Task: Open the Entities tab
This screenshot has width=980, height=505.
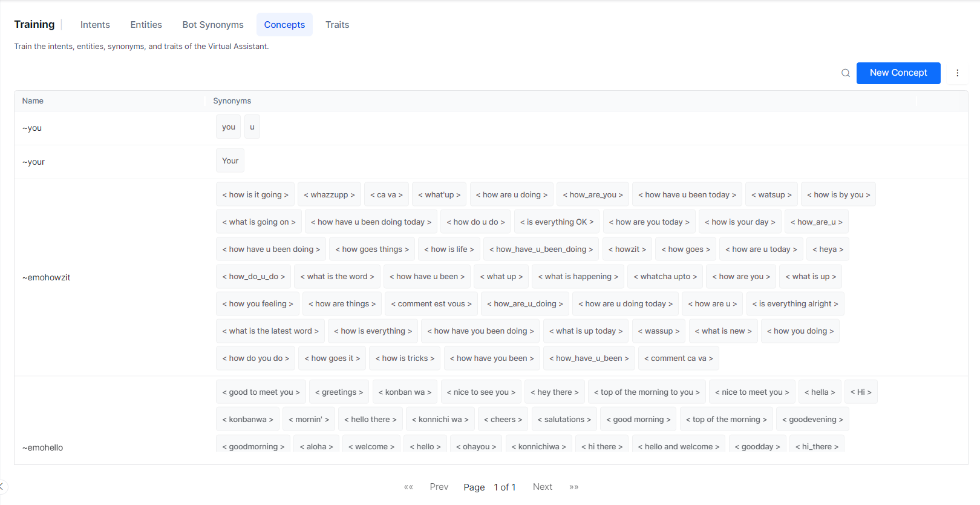Action: point(146,25)
